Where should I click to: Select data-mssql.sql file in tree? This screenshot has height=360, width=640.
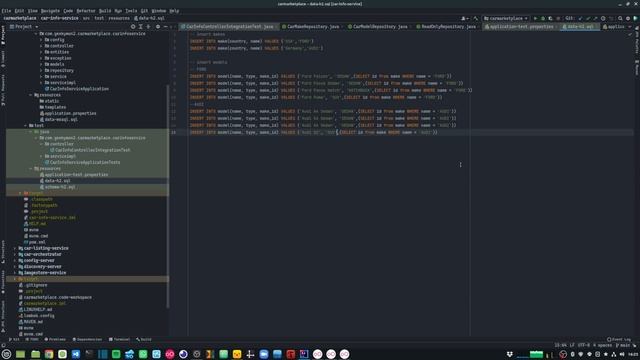pos(59,120)
